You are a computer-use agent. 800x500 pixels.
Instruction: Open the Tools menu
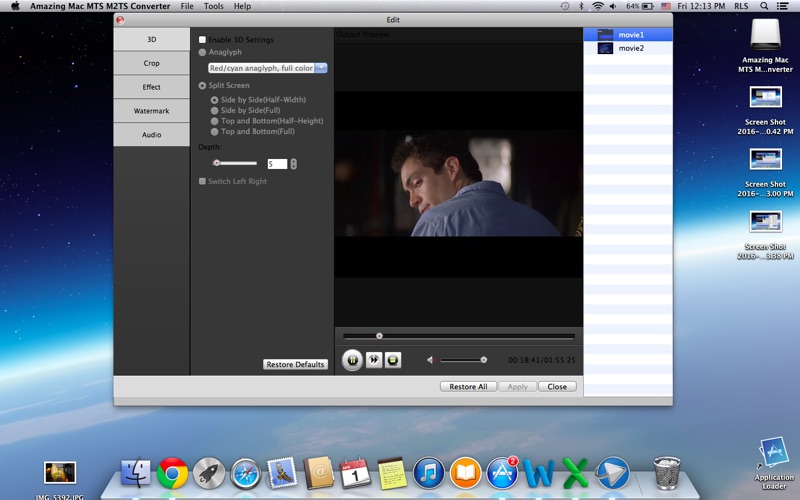pyautogui.click(x=213, y=6)
